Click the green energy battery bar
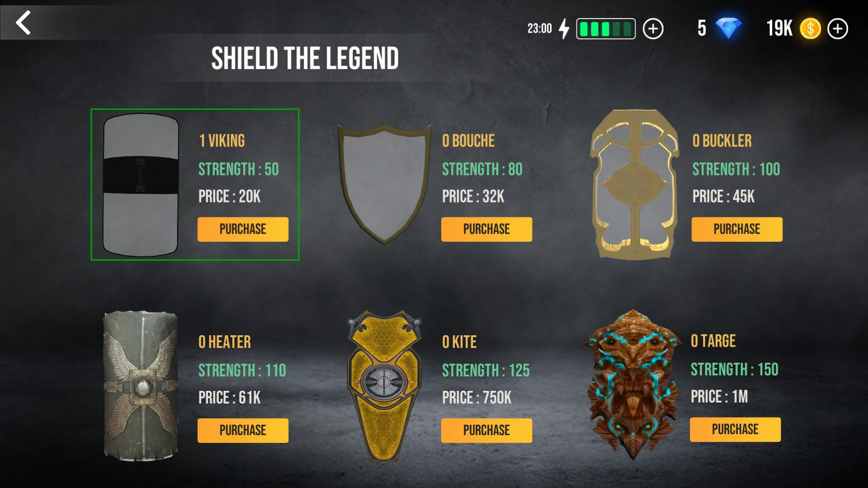 [606, 29]
